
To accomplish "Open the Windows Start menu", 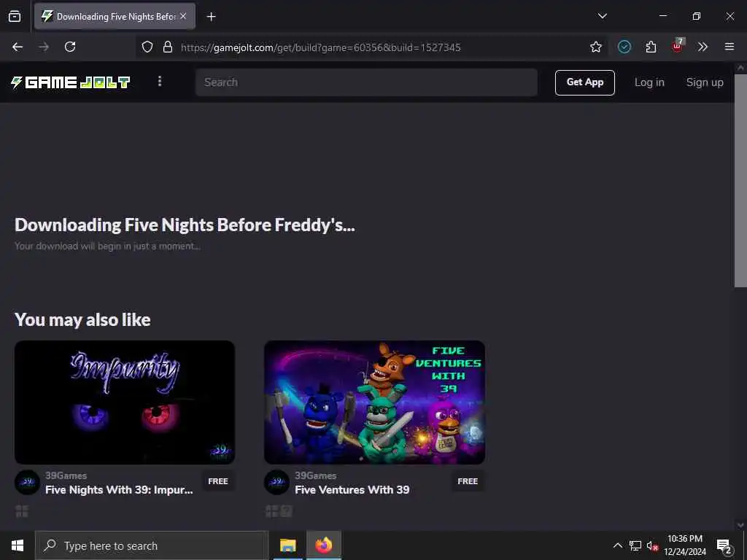I will 18,545.
